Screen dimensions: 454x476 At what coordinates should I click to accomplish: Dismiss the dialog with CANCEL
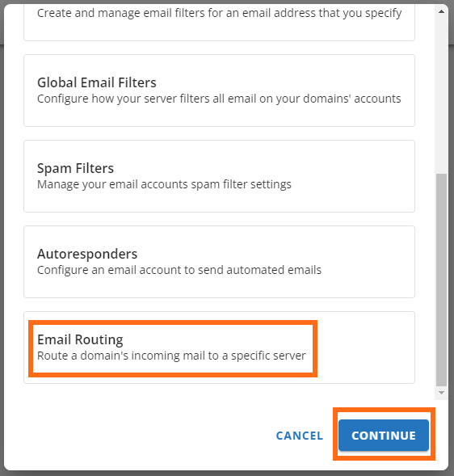click(x=299, y=436)
